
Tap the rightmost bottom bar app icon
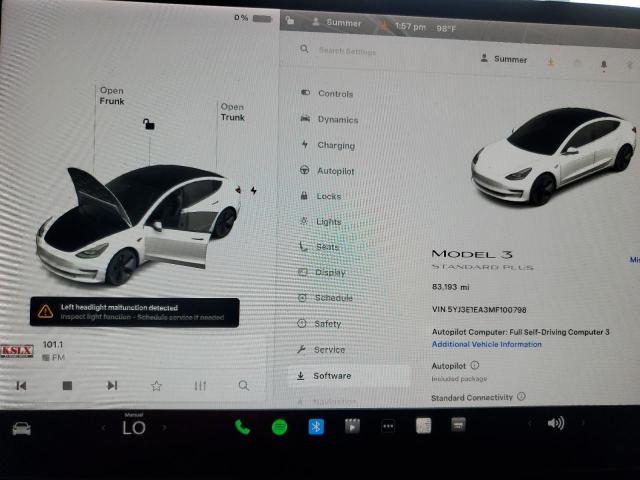pyautogui.click(x=458, y=424)
